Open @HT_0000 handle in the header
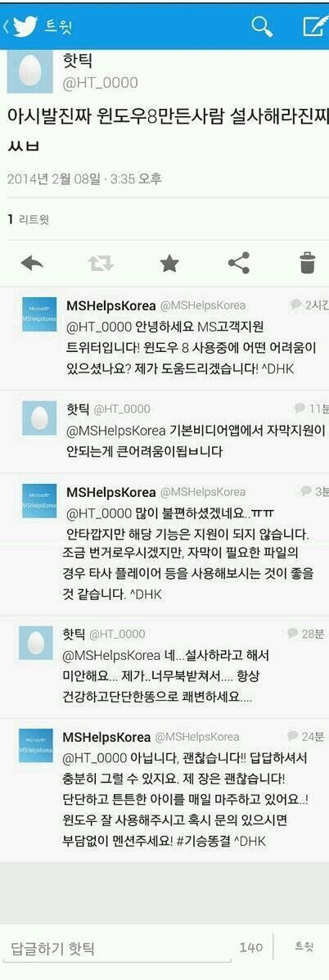This screenshot has width=329, height=980. [x=101, y=84]
